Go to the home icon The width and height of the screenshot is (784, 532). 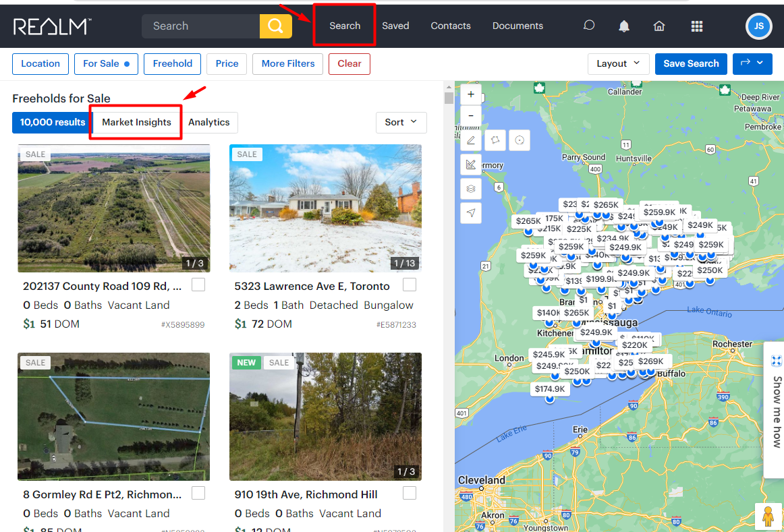point(659,26)
